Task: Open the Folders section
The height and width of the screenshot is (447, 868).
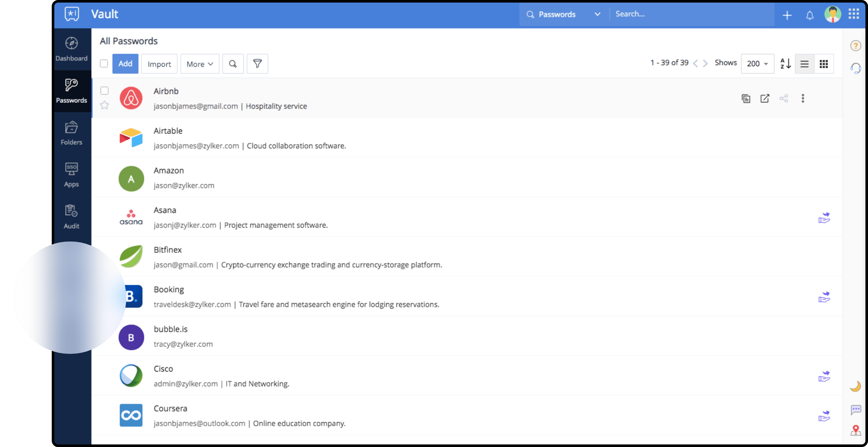Action: click(71, 133)
